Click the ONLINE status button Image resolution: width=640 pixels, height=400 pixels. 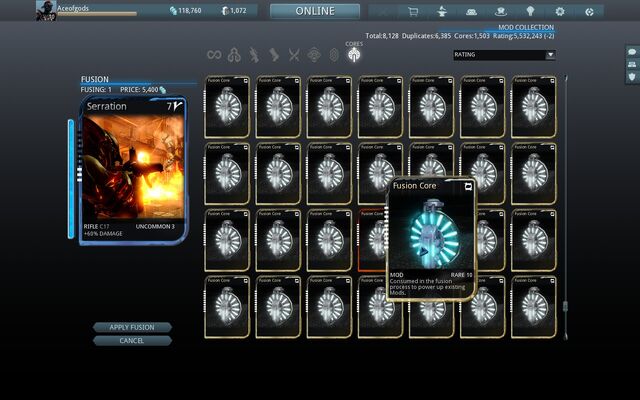pyautogui.click(x=315, y=11)
